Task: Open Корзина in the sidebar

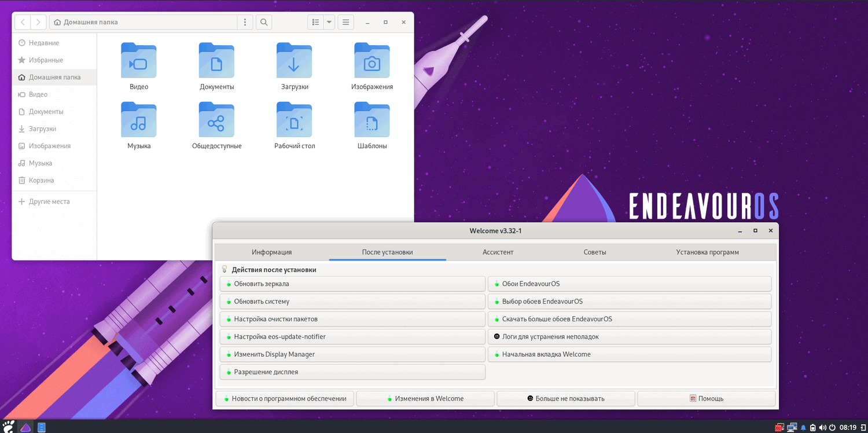Action: [54, 180]
